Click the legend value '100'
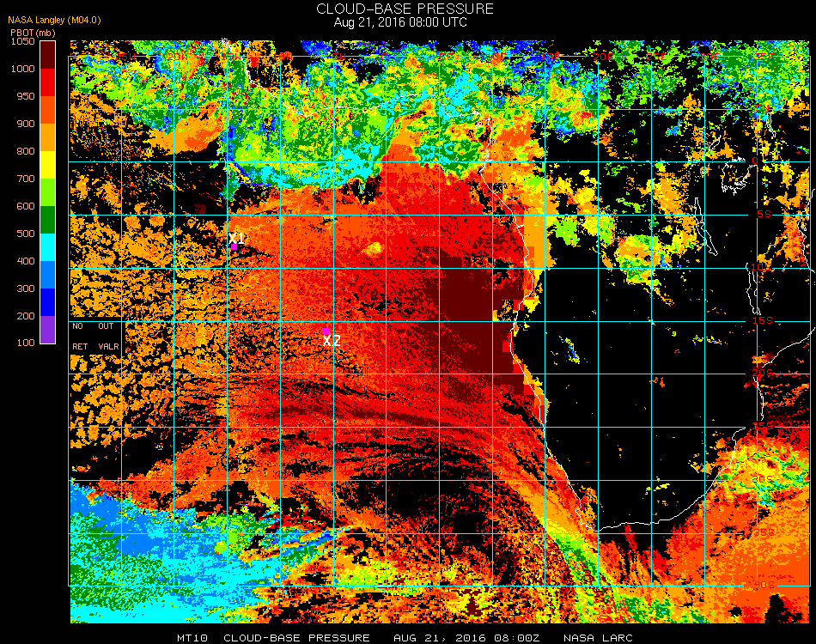 pyautogui.click(x=26, y=343)
